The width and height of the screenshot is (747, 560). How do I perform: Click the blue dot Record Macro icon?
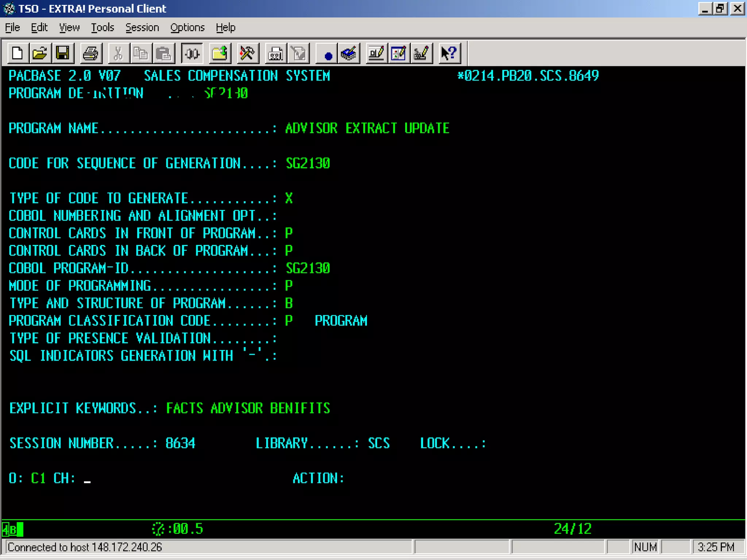326,54
